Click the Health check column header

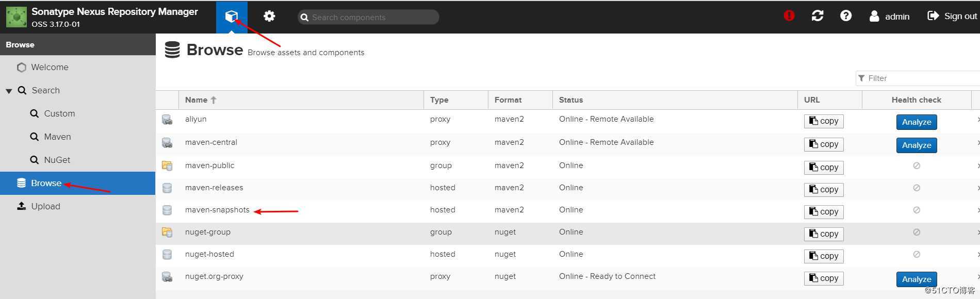(917, 100)
